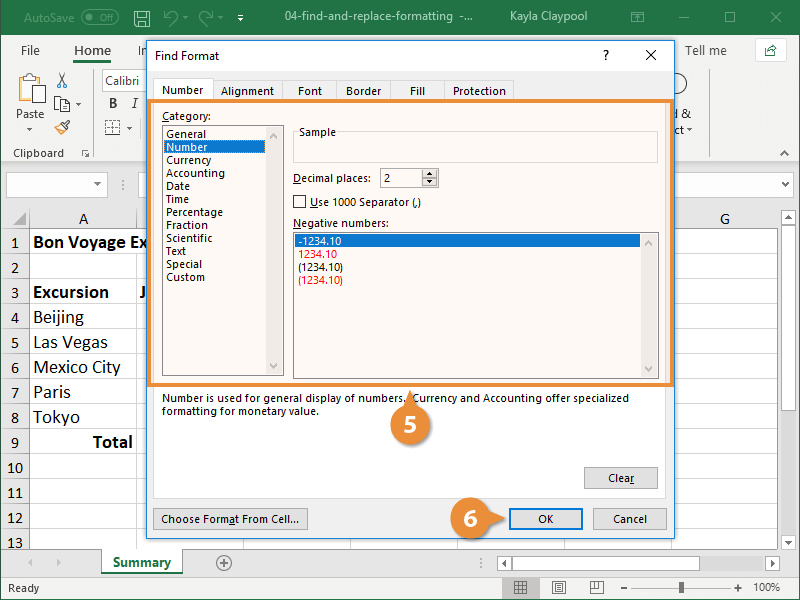Viewport: 800px width, 600px height.
Task: Apply Bold formatting
Action: point(113,103)
